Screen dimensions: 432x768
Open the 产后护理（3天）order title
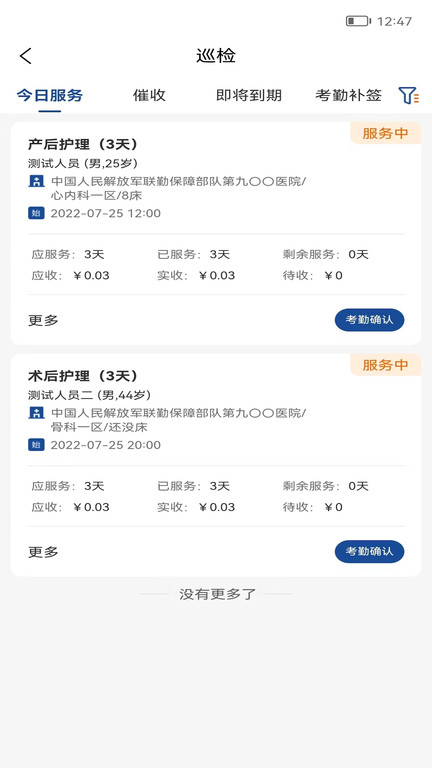83,144
